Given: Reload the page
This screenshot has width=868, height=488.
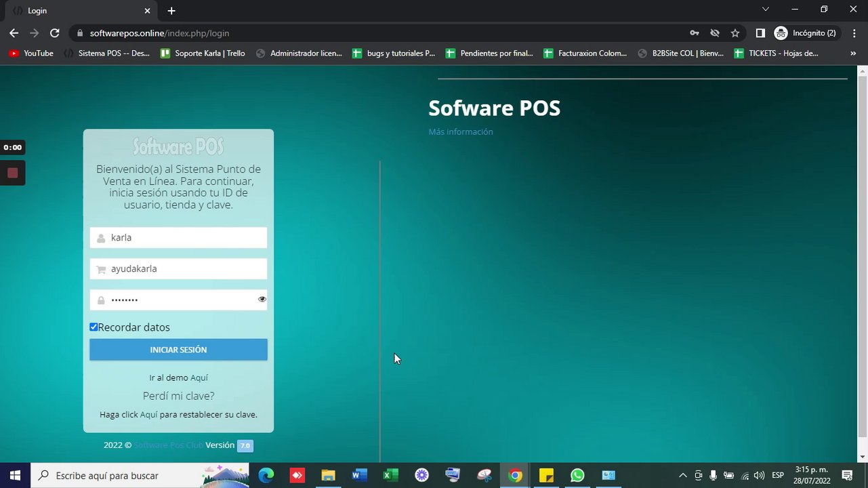Looking at the screenshot, I should coord(55,33).
